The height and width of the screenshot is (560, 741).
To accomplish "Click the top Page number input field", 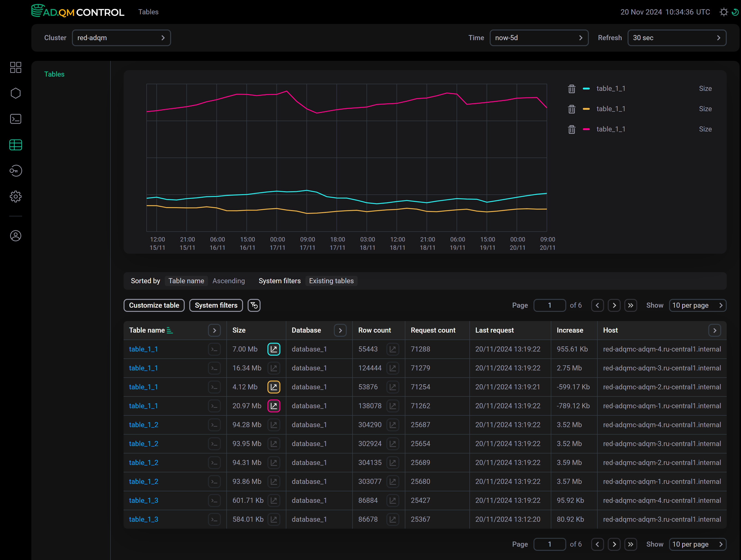I will coord(549,305).
